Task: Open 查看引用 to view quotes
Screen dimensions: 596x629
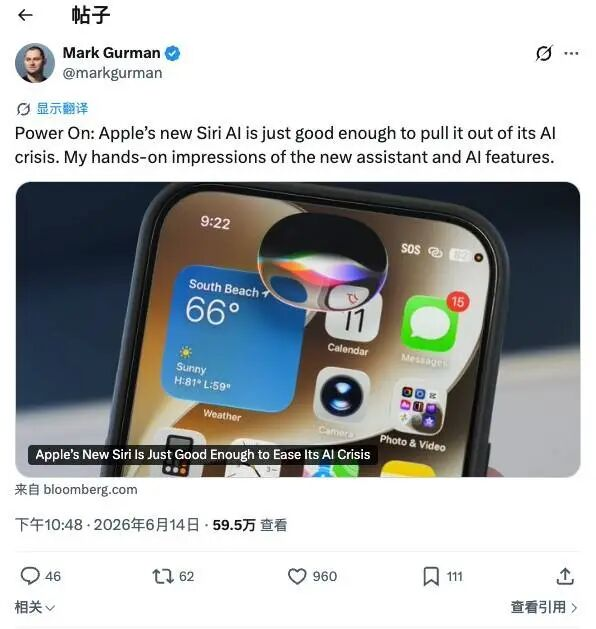Action: click(x=544, y=607)
